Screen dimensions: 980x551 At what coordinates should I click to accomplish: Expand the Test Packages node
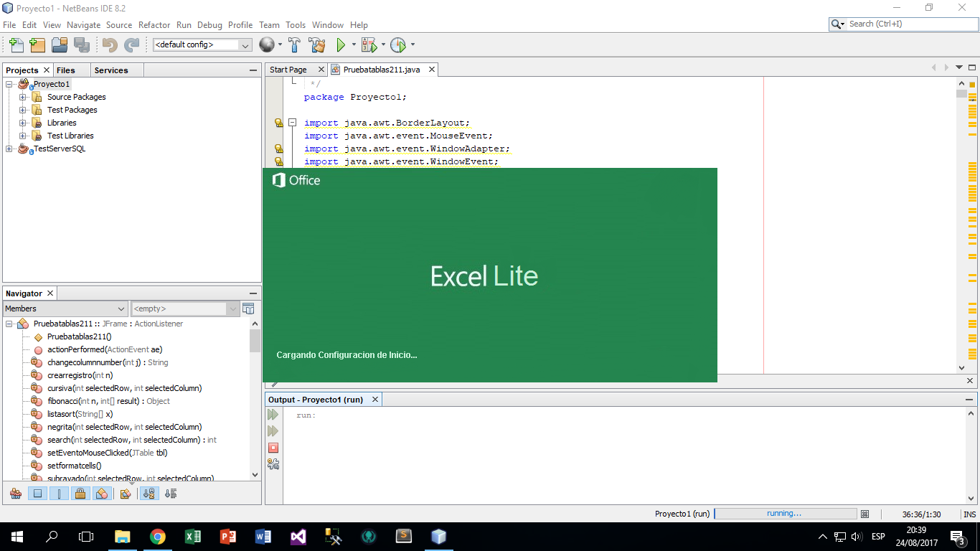tap(23, 110)
